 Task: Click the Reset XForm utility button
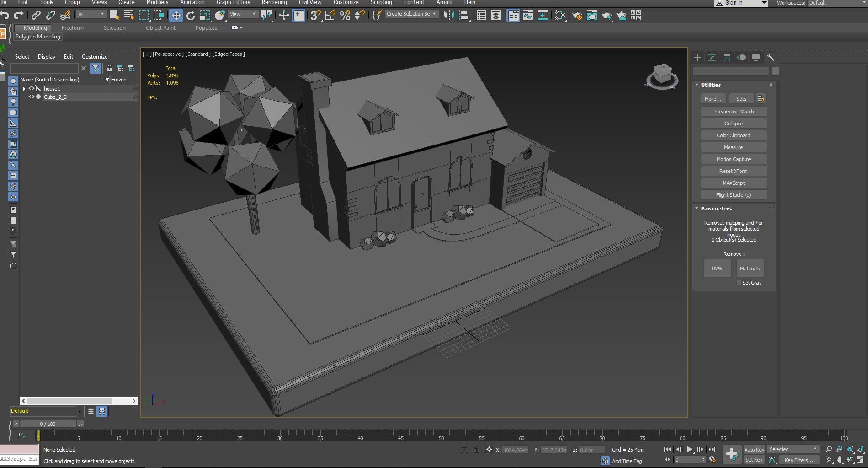(x=733, y=171)
